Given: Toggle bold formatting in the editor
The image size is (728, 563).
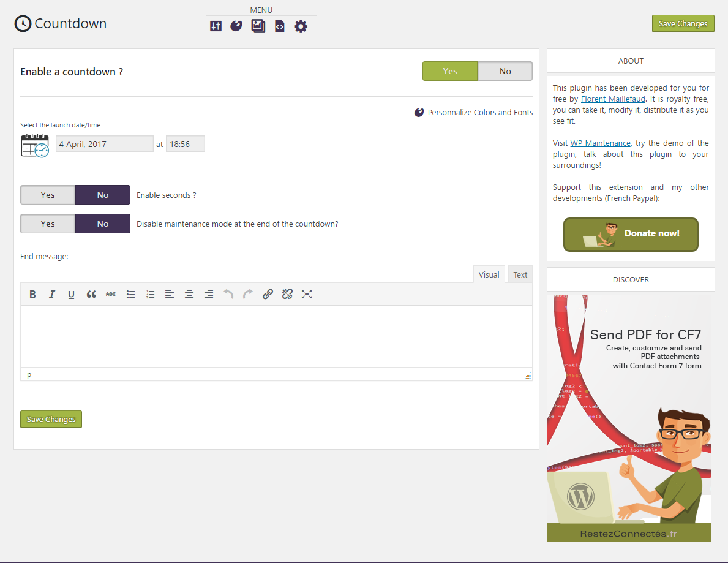Looking at the screenshot, I should coord(32,295).
